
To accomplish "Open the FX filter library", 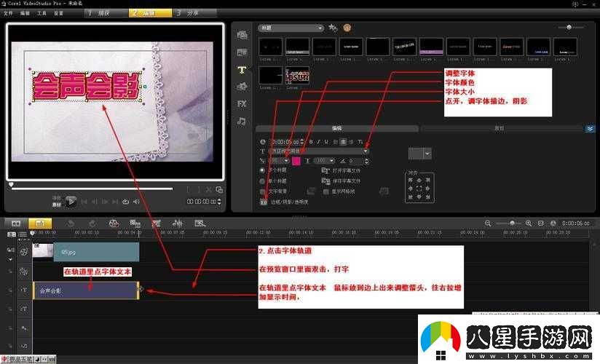I will pyautogui.click(x=242, y=103).
